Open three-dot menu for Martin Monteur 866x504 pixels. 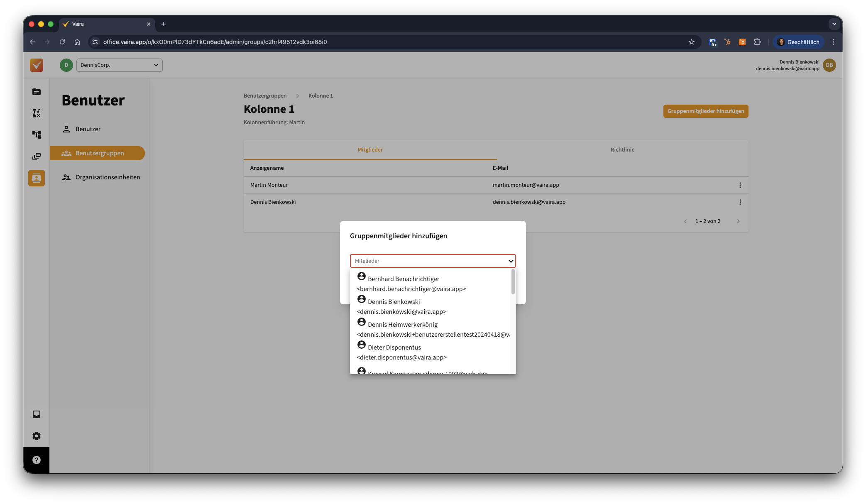click(x=740, y=185)
